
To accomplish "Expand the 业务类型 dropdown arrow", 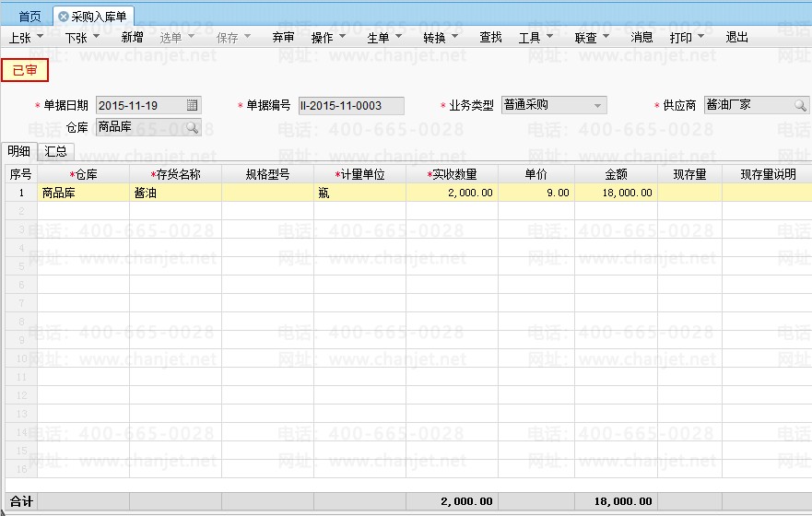I will click(x=597, y=106).
